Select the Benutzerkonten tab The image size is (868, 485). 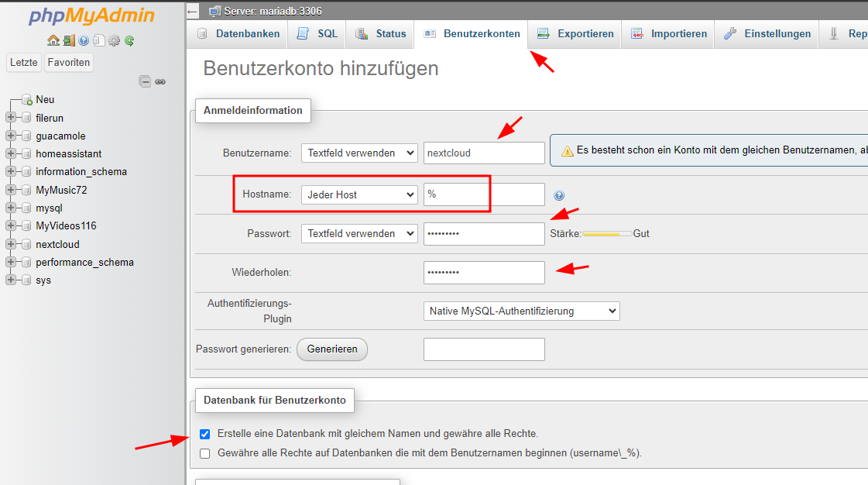471,34
